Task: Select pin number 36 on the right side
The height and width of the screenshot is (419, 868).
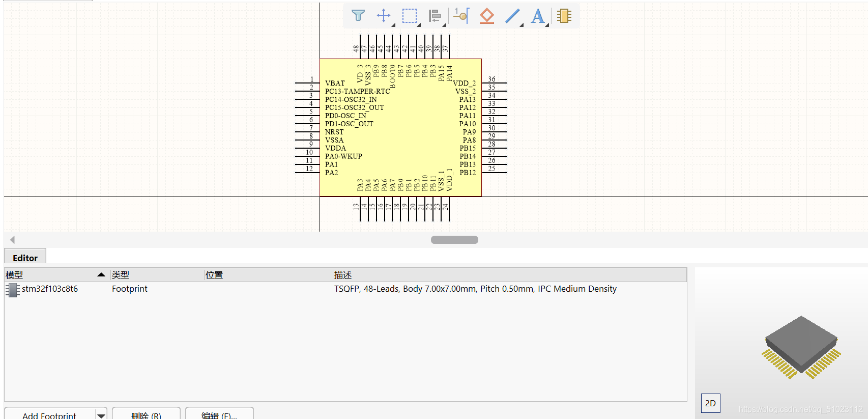Action: pyautogui.click(x=491, y=79)
